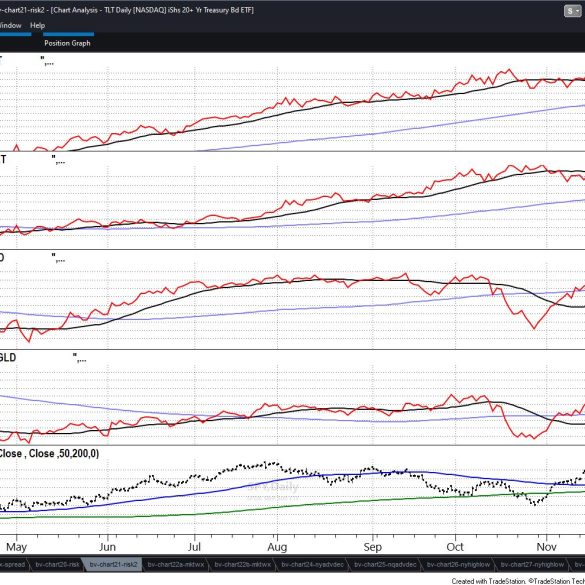Open the bv-chart24-nyadvdec tab
585x585 pixels.
312,564
